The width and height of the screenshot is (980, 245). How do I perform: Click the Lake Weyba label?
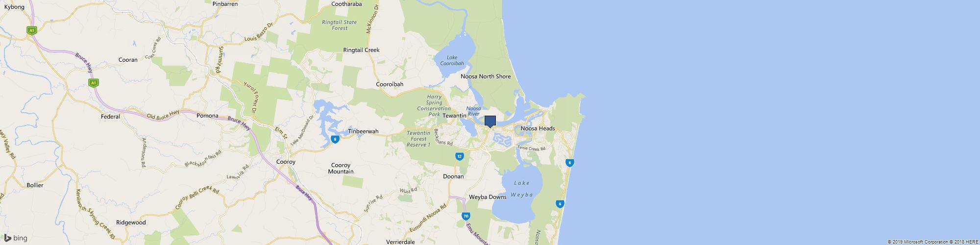pos(522,189)
